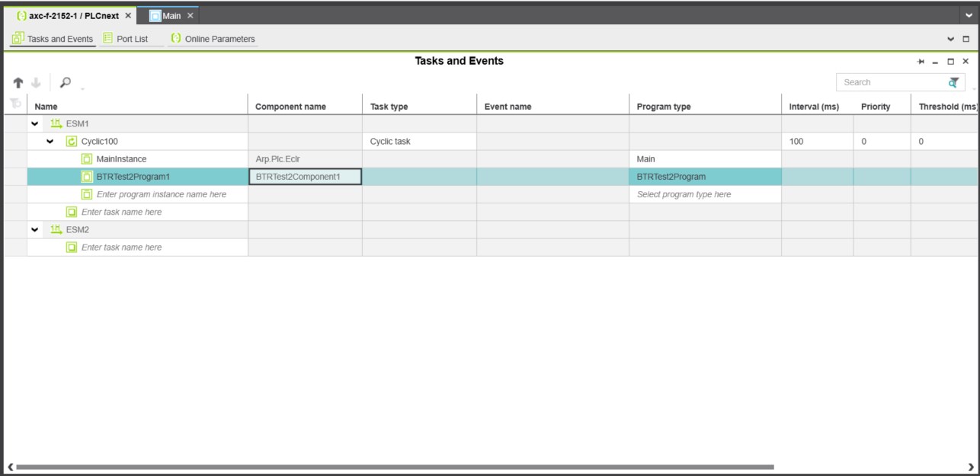This screenshot has width=980, height=476.
Task: Close the axc-f-2152-1 / PLCnext tab
Action: coord(128,16)
